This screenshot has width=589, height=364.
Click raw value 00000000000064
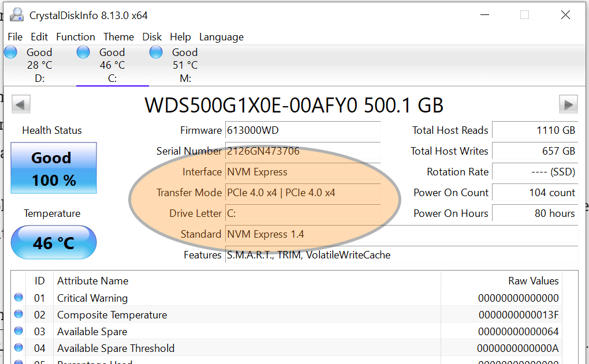(519, 331)
